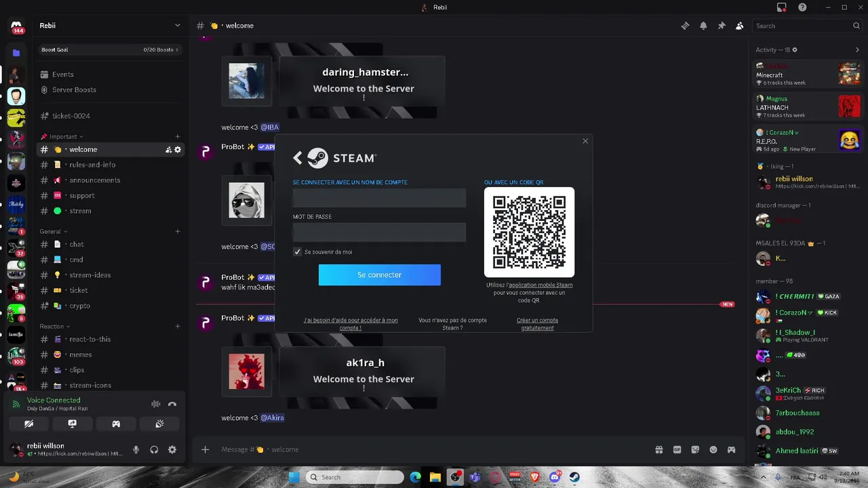Click the 'Mot de passe' field
The image size is (868, 488).
click(379, 232)
